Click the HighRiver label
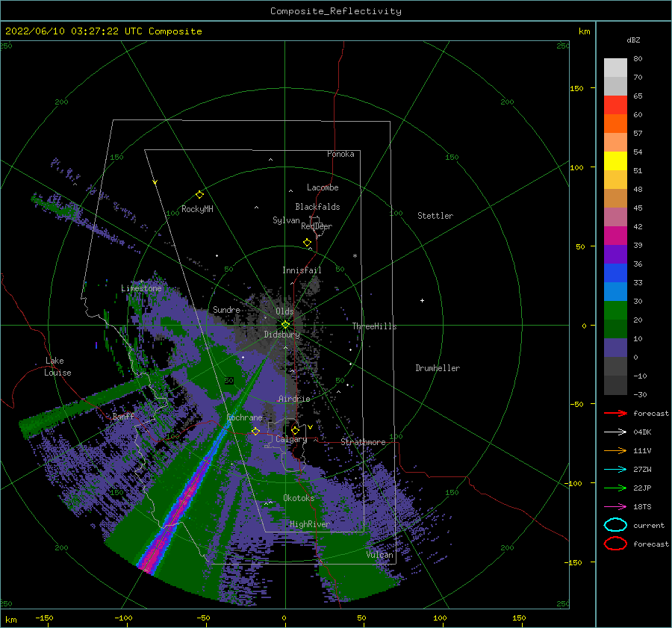The height and width of the screenshot is (628, 672). 309,524
